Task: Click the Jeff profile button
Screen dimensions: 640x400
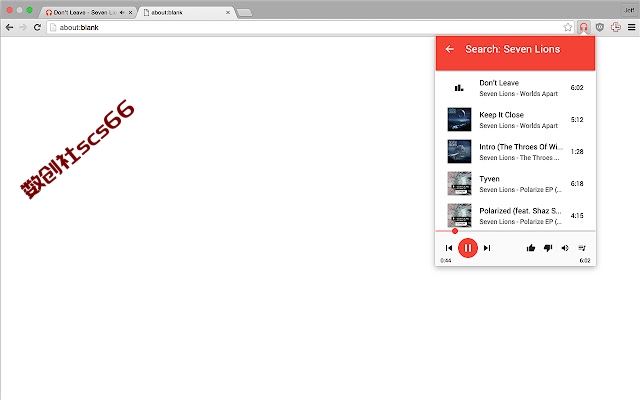Action: point(629,10)
